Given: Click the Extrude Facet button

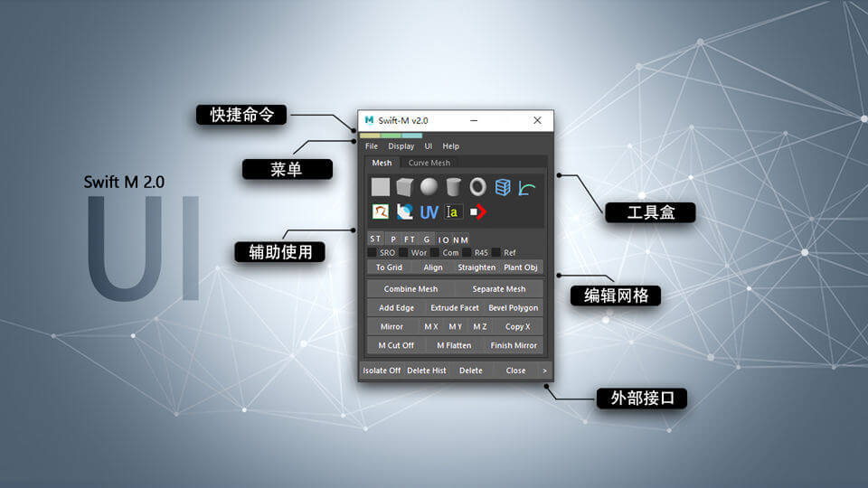Looking at the screenshot, I should pyautogui.click(x=455, y=307).
